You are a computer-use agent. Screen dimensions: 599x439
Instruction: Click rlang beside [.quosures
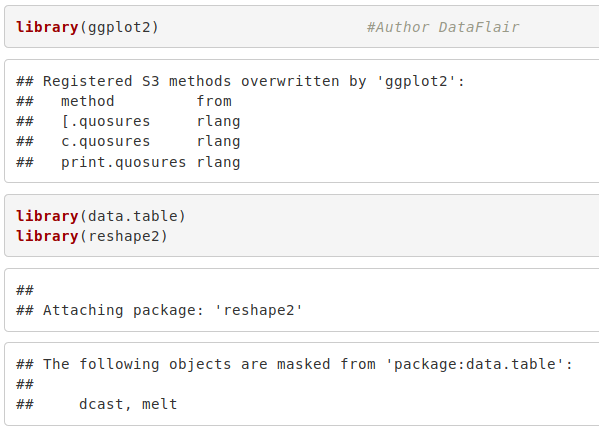219,121
